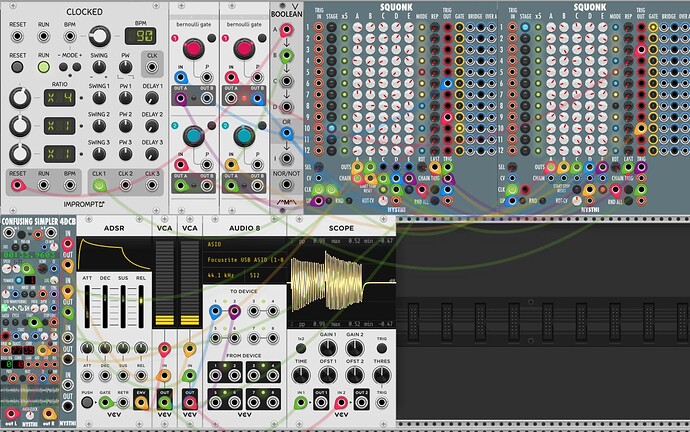This screenshot has width=690, height=432.
Task: Click the UP input jack on right Squonk
Action: click(x=512, y=201)
